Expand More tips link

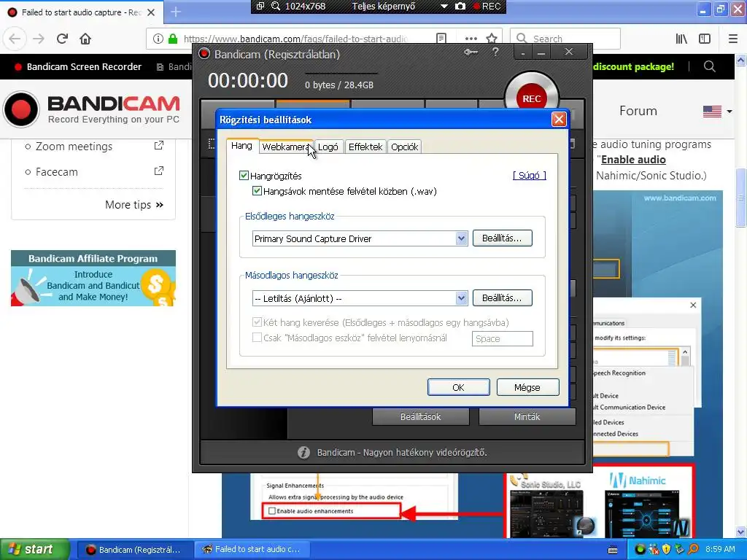(x=134, y=205)
